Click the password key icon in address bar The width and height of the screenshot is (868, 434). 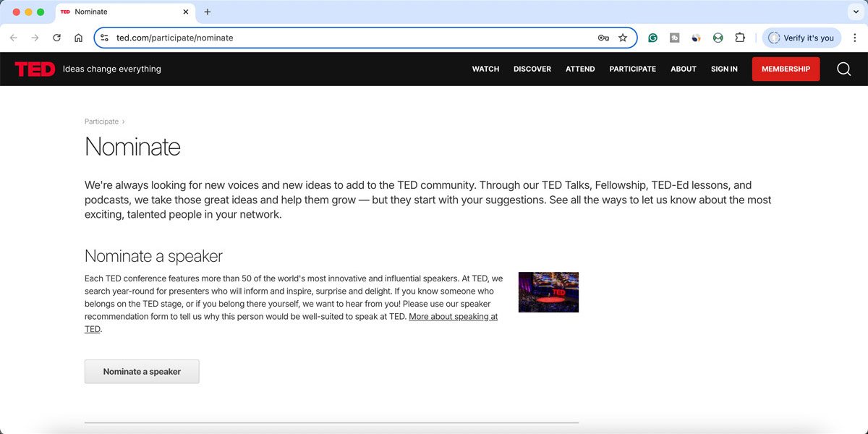(x=603, y=38)
